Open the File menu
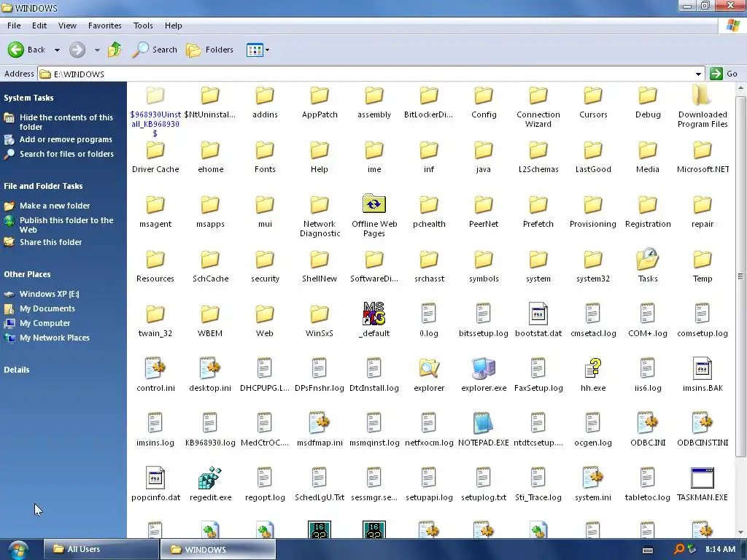This screenshot has height=560, width=747. point(14,26)
